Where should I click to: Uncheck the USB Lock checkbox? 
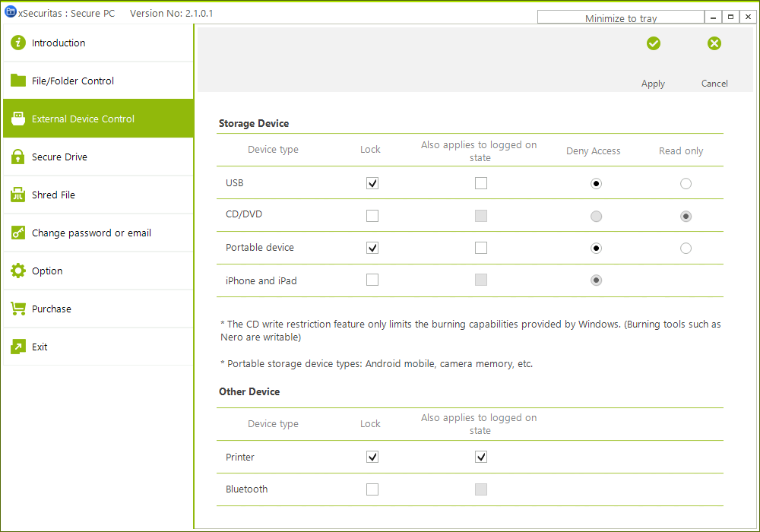pyautogui.click(x=372, y=183)
